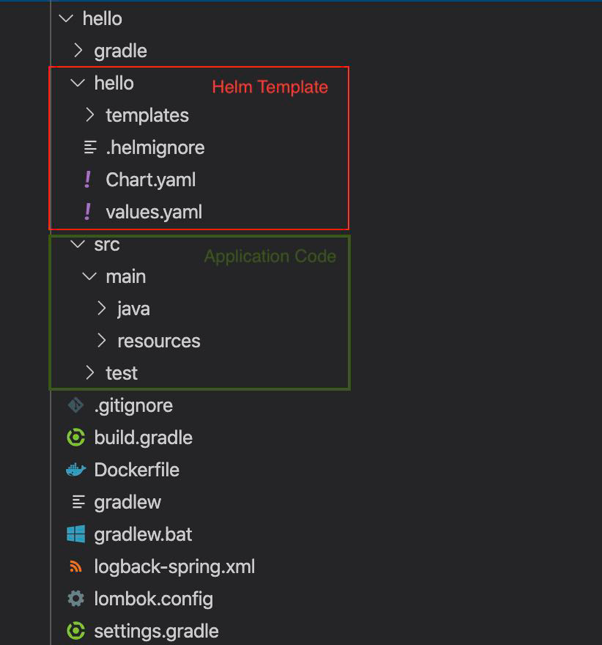Collapse the src folder chevron
602x645 pixels.
pyautogui.click(x=78, y=244)
